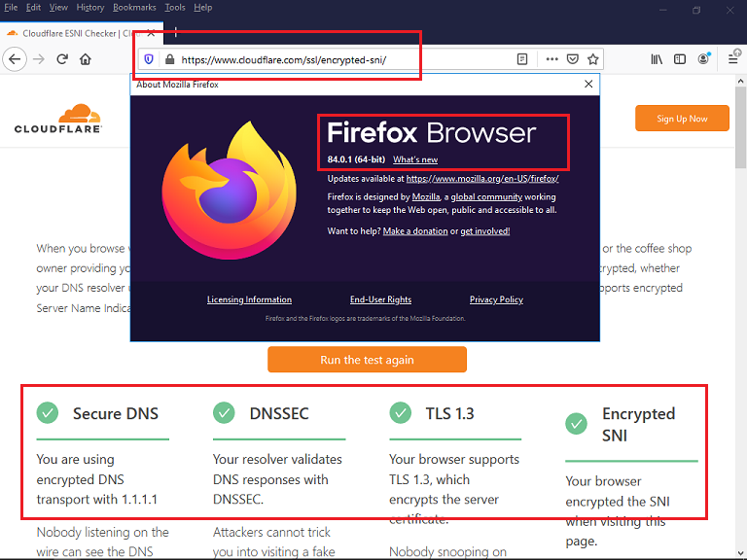Click the browser Back arrow button
Viewport: 747px width, 560px height.
pyautogui.click(x=14, y=59)
